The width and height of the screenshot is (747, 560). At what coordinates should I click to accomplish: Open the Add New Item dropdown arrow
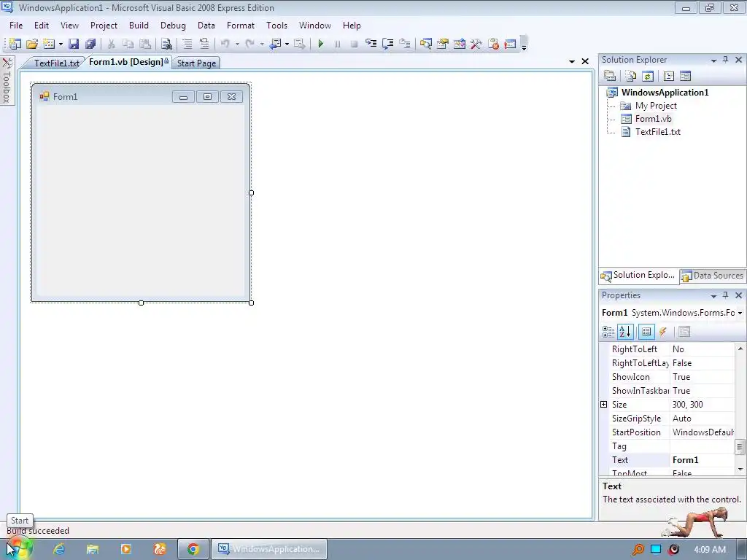61,44
